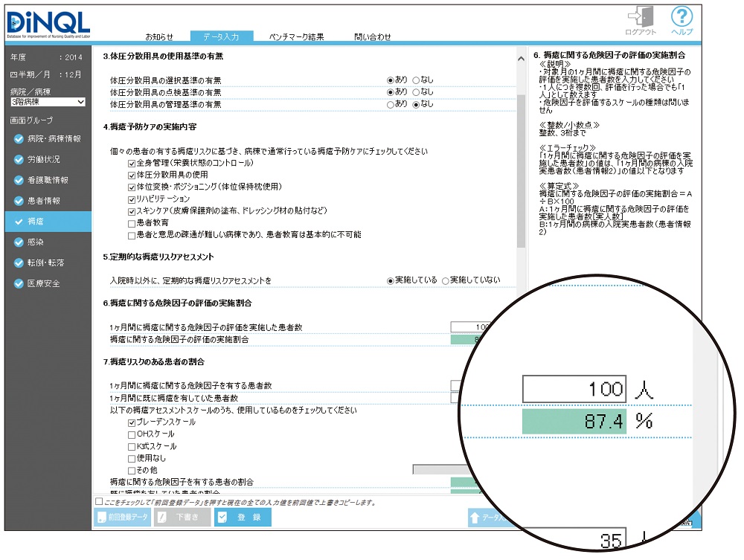This screenshot has width=744, height=560.
Task: Click checkmark icon beside 看護職情報
Action: pos(19,180)
